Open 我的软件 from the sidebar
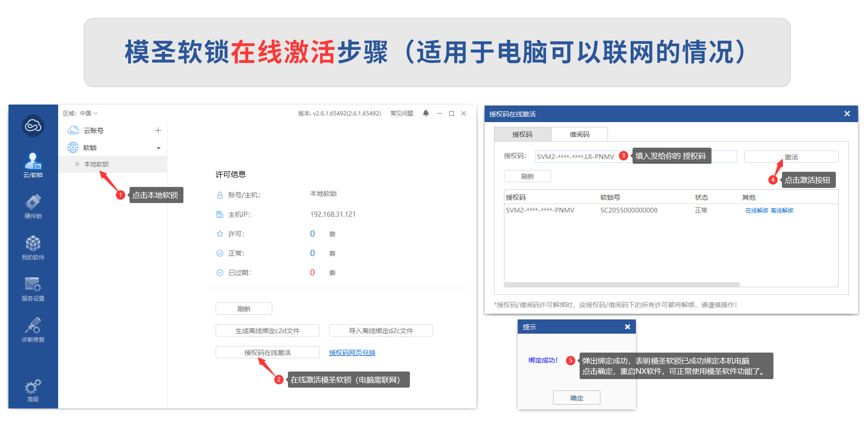The image size is (868, 425). coord(33,248)
